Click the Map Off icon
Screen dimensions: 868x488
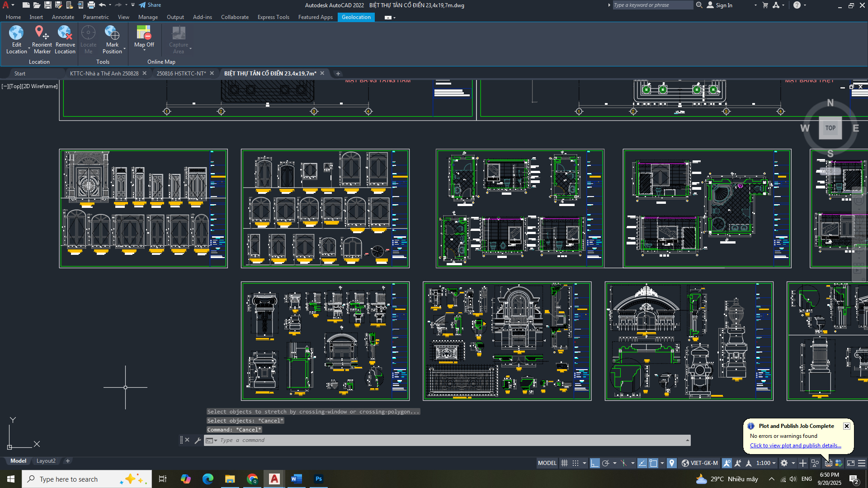point(144,33)
